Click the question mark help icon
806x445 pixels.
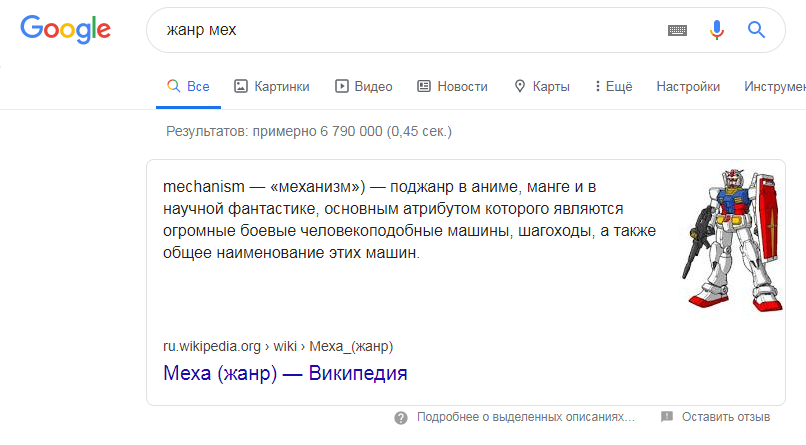point(400,417)
